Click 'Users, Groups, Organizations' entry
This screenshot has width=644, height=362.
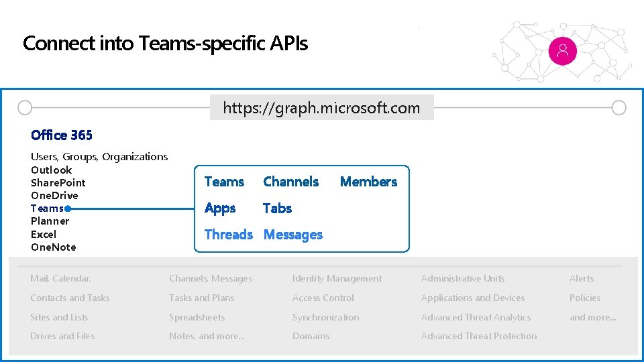[x=99, y=157]
